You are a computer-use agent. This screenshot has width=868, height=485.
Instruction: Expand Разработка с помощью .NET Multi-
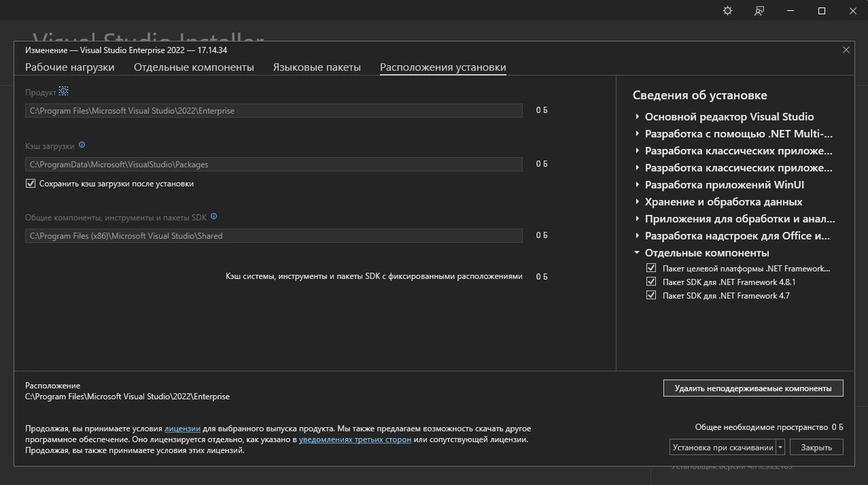[x=637, y=134]
